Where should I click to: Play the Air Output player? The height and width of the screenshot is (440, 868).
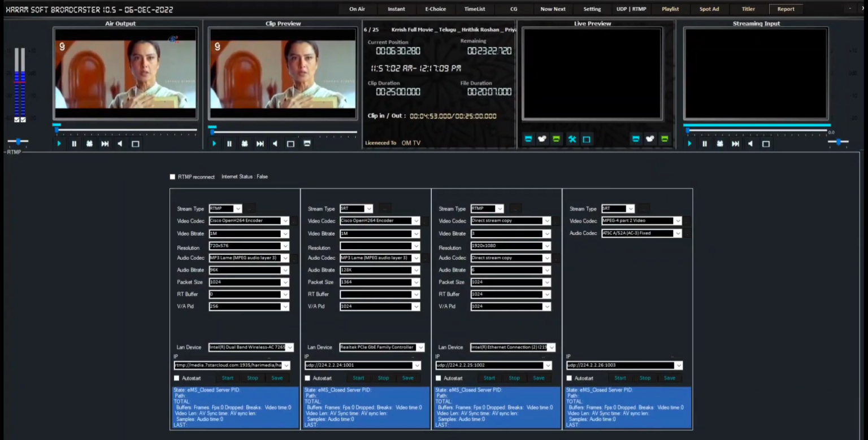pyautogui.click(x=59, y=144)
